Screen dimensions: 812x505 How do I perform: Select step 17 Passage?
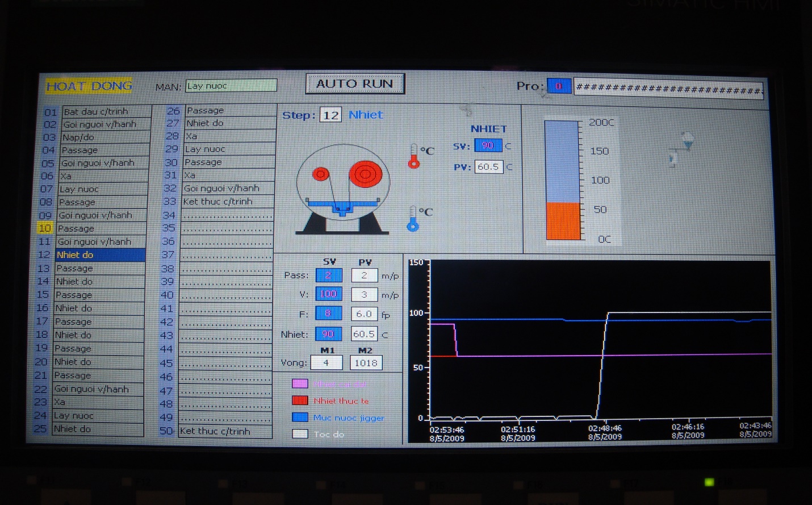click(x=99, y=322)
